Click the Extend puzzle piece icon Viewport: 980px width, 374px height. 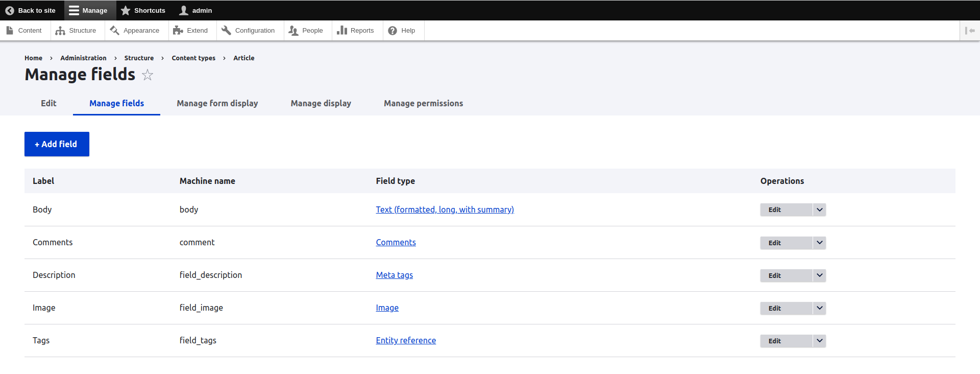(178, 30)
